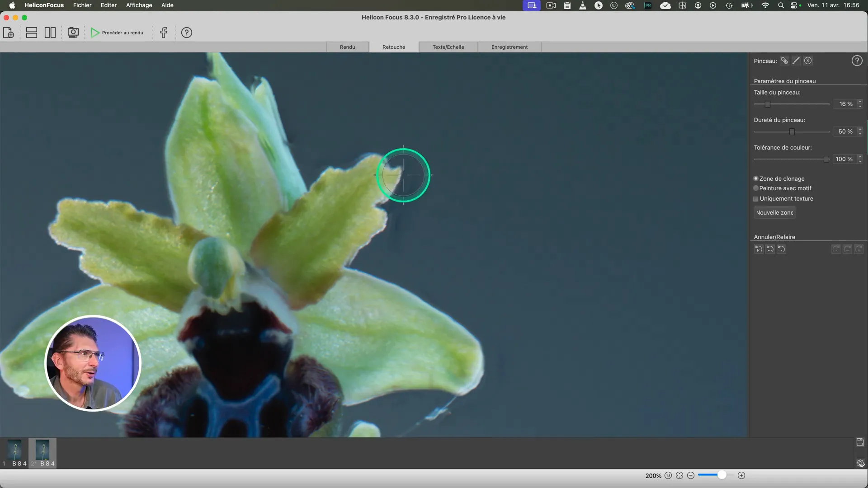Click the brush hardness 50 % value field

[x=845, y=131]
